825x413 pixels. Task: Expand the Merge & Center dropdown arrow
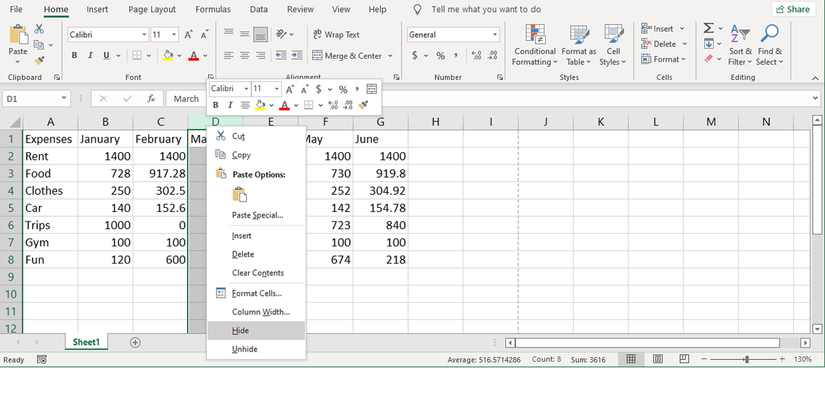click(x=390, y=55)
